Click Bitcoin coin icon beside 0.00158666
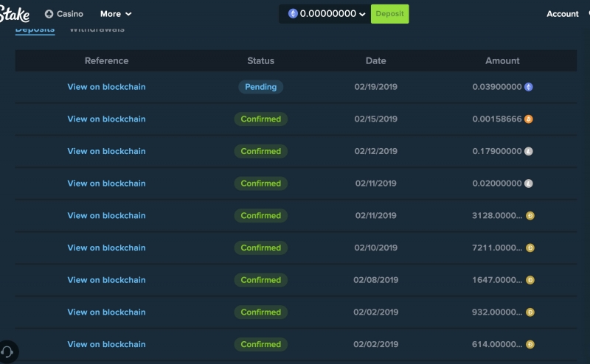 (529, 119)
